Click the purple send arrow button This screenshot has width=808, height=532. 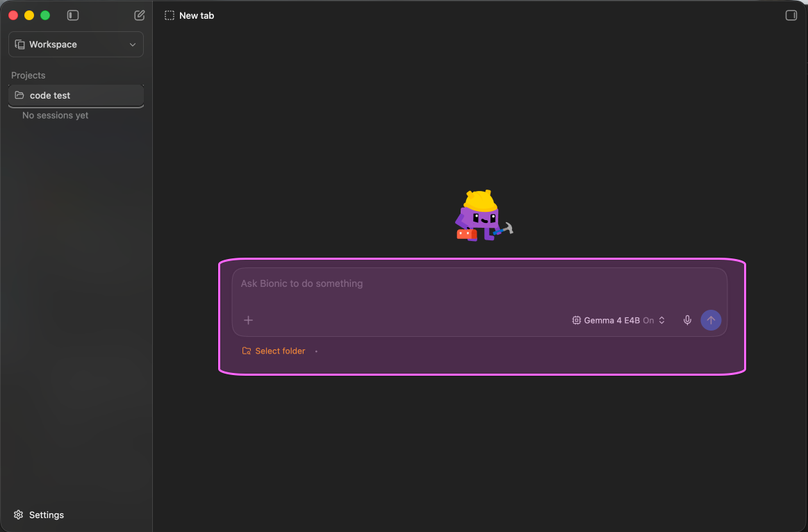tap(711, 320)
